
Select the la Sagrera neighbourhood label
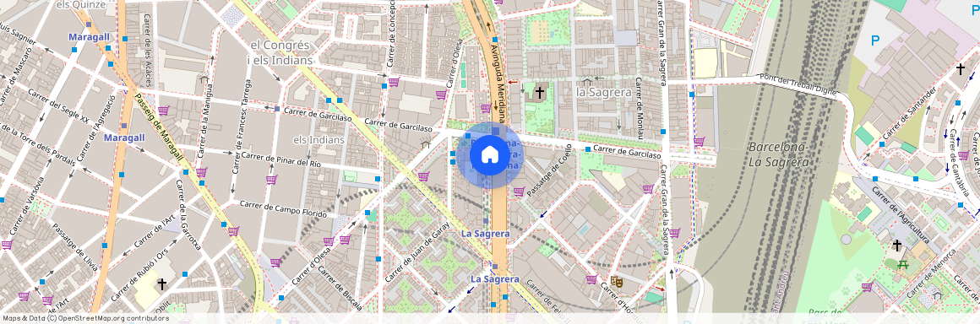pyautogui.click(x=603, y=92)
